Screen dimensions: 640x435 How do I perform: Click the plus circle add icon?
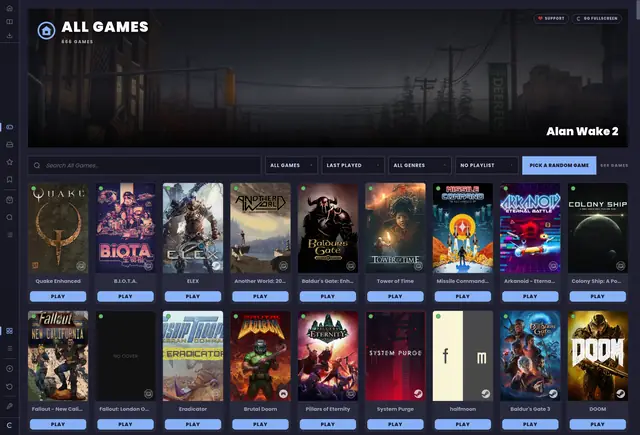(x=10, y=368)
